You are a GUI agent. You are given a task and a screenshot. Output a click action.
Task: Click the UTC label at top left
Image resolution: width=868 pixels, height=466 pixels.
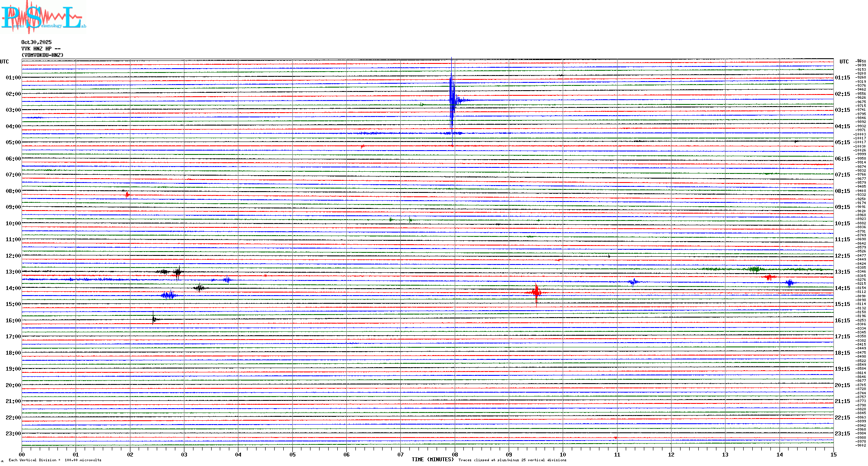pyautogui.click(x=4, y=62)
